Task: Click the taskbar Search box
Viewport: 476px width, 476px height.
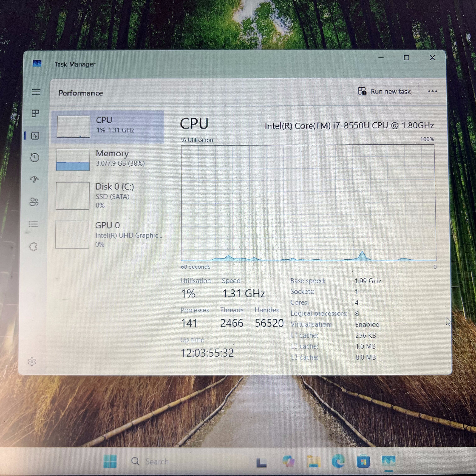Action: 150,461
